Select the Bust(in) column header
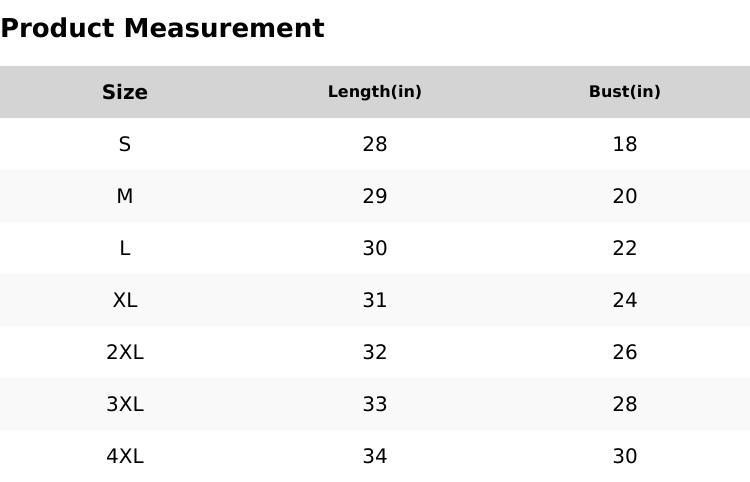This screenshot has width=750, height=482. click(625, 92)
